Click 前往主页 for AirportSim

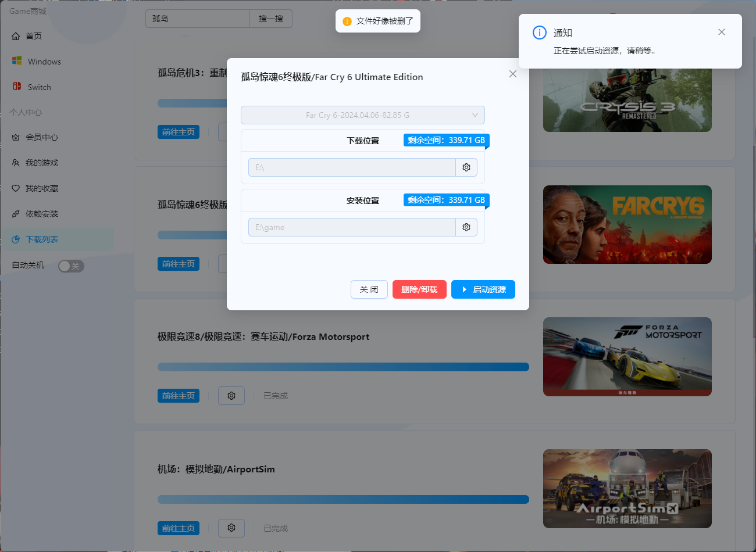179,528
